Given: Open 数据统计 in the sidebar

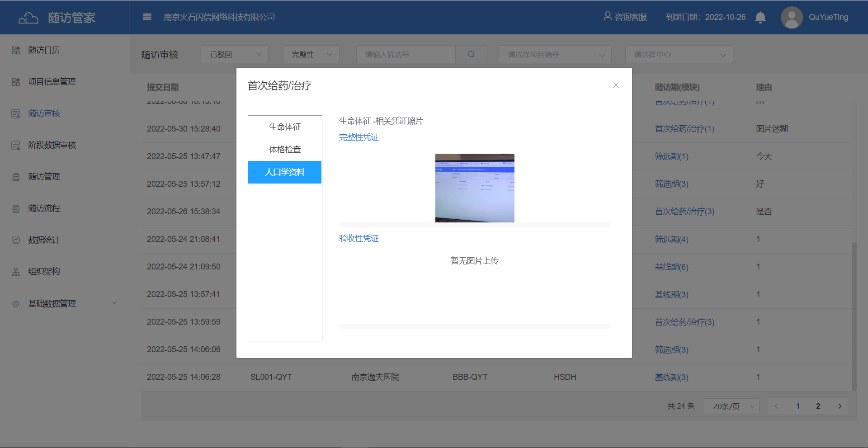Looking at the screenshot, I should [x=44, y=240].
